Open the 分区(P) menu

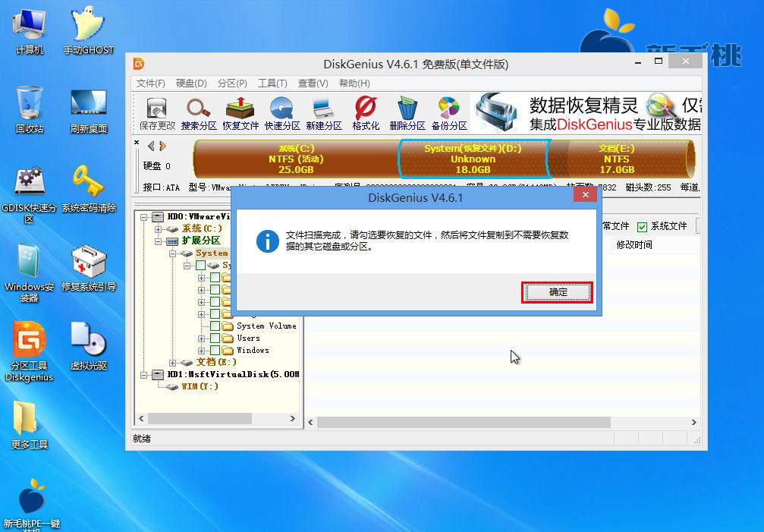coord(232,83)
